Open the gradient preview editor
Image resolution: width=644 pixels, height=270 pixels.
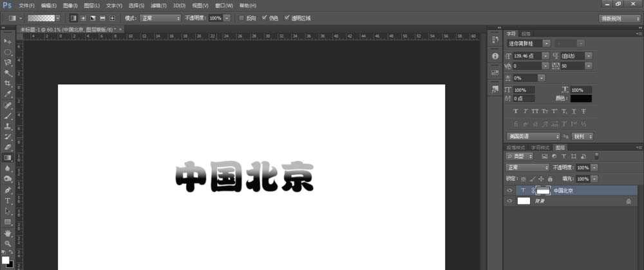[x=41, y=18]
